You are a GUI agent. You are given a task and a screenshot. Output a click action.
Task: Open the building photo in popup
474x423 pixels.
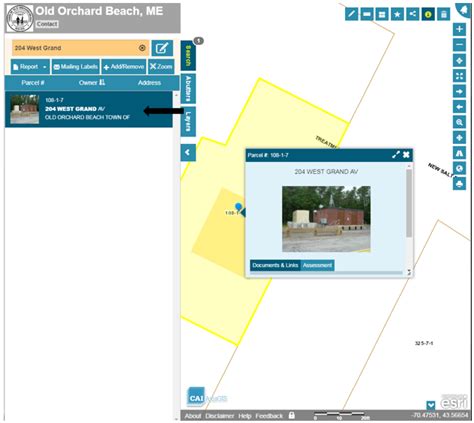(x=326, y=219)
